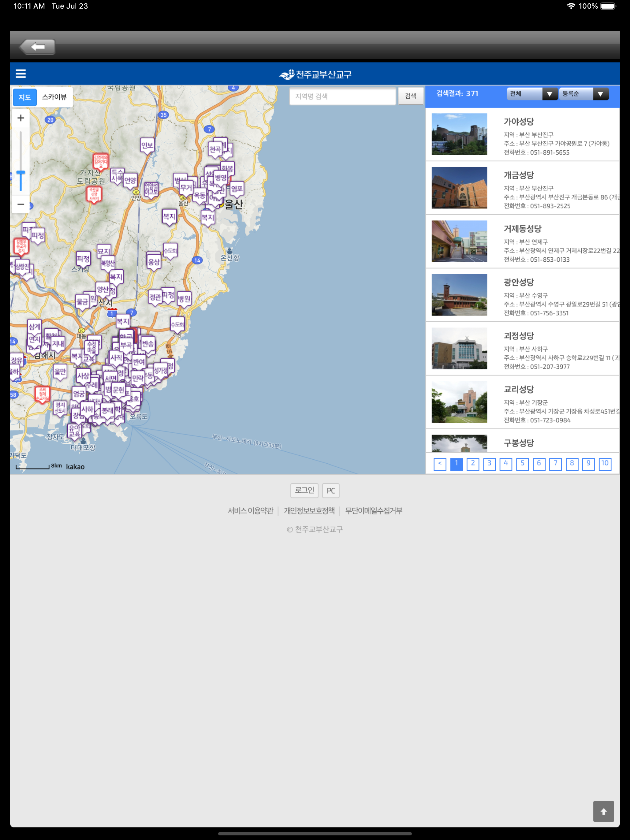The image size is (630, 840).
Task: Go to results page 6
Action: [539, 464]
